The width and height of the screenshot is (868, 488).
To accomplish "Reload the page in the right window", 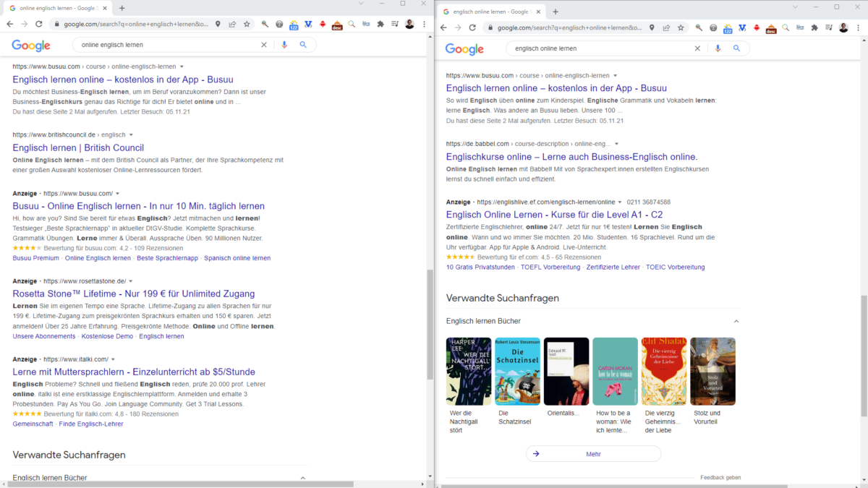I will 472,27.
